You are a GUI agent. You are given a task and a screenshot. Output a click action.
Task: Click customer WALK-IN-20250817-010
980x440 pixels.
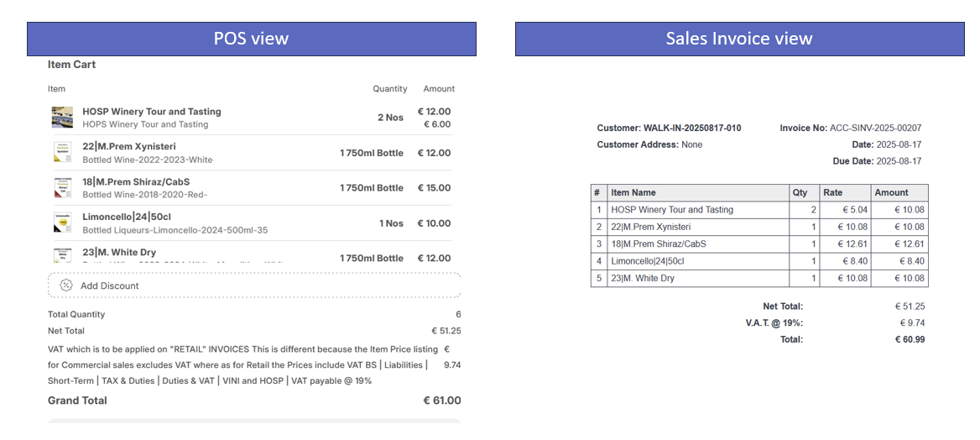pyautogui.click(x=691, y=128)
